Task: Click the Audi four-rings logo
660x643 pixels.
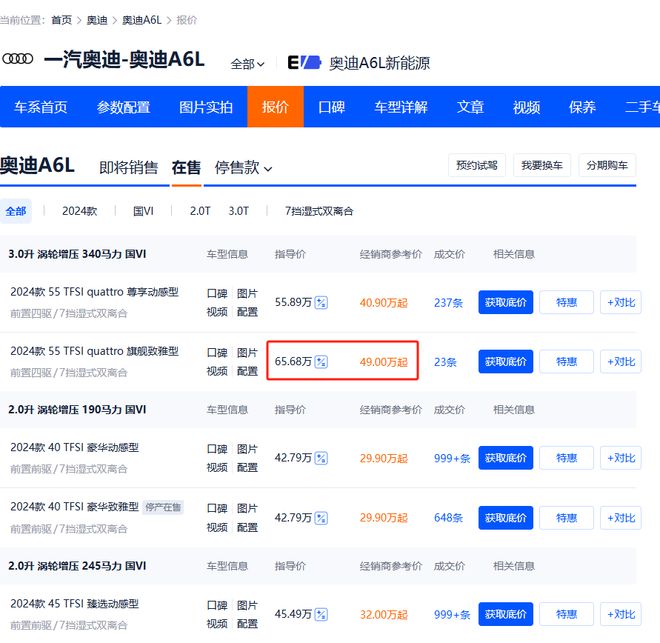Action: point(18,58)
